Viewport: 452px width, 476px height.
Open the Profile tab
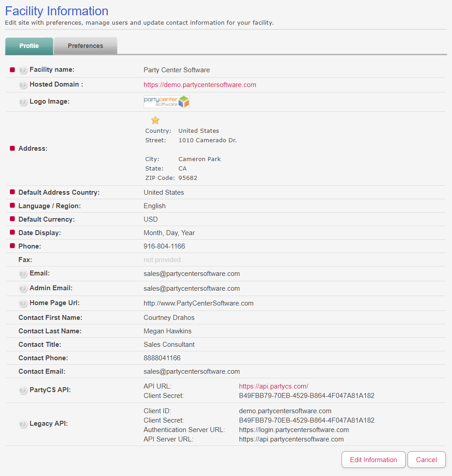[29, 46]
